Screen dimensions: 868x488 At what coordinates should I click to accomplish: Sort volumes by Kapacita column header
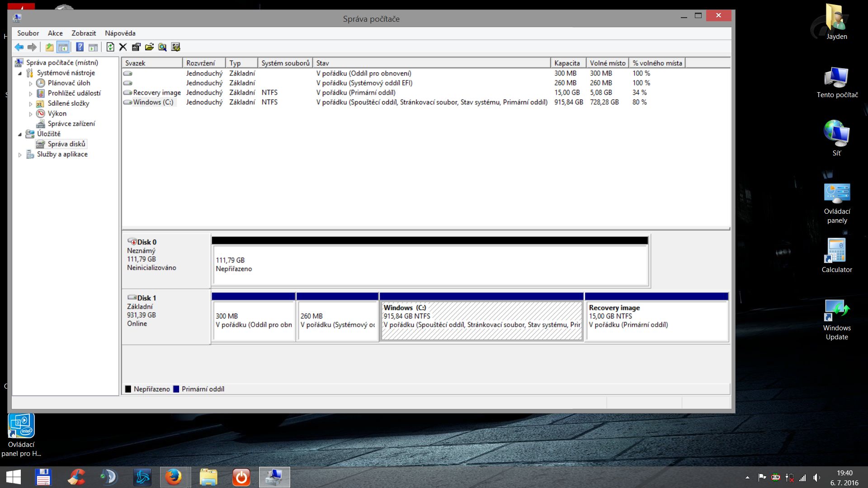pos(567,63)
